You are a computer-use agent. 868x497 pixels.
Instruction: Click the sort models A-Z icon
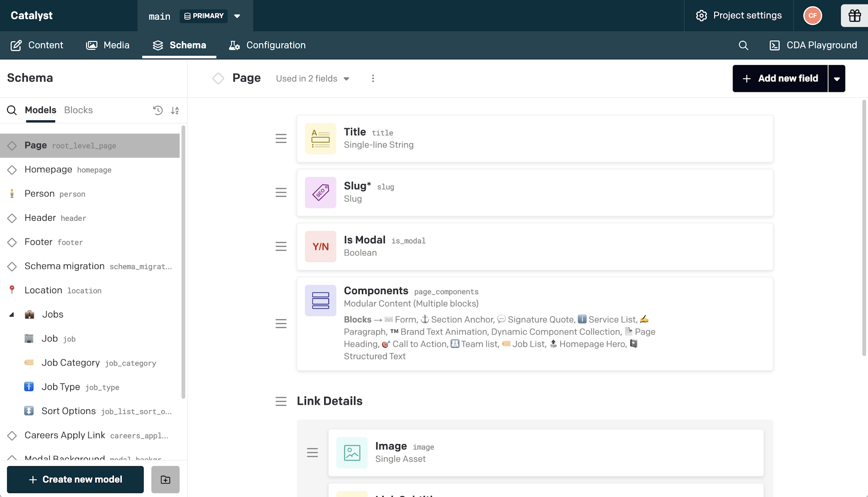point(175,110)
